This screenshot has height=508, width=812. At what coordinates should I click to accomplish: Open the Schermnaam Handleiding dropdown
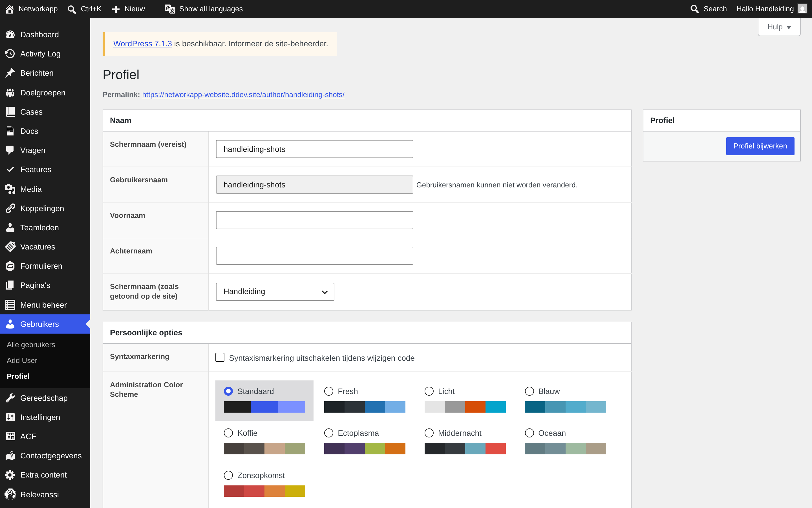click(x=275, y=292)
